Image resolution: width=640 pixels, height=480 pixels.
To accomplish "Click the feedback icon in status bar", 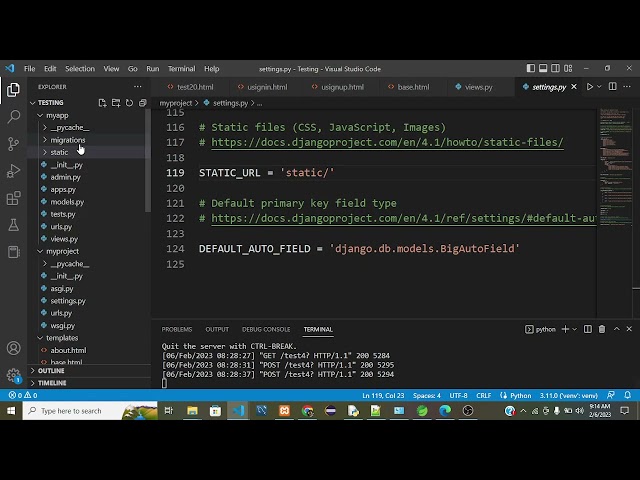I will [611, 395].
